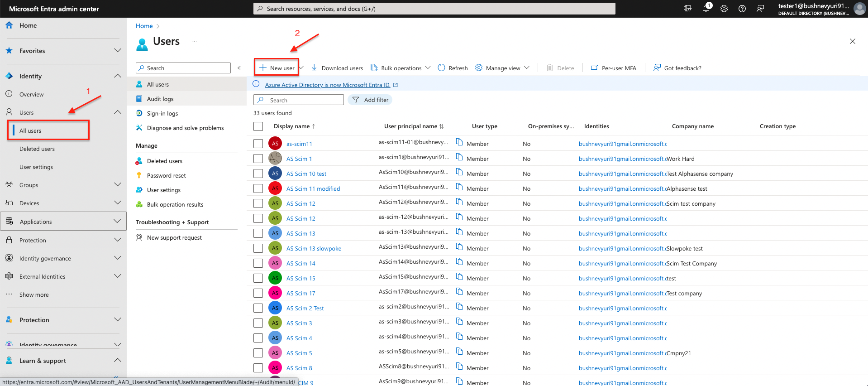Copy the UPN of AS Scim 1
This screenshot has height=386, width=868.
point(459,157)
